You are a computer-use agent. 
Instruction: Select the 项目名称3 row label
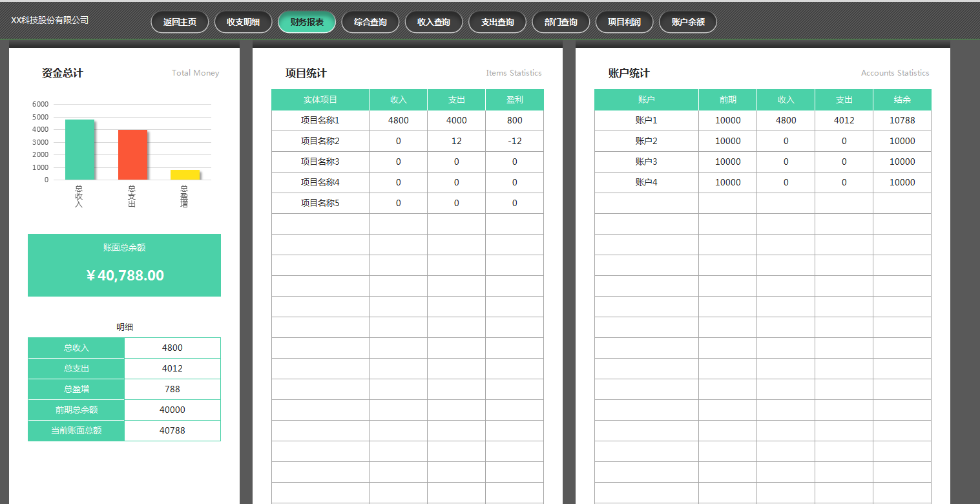[320, 162]
